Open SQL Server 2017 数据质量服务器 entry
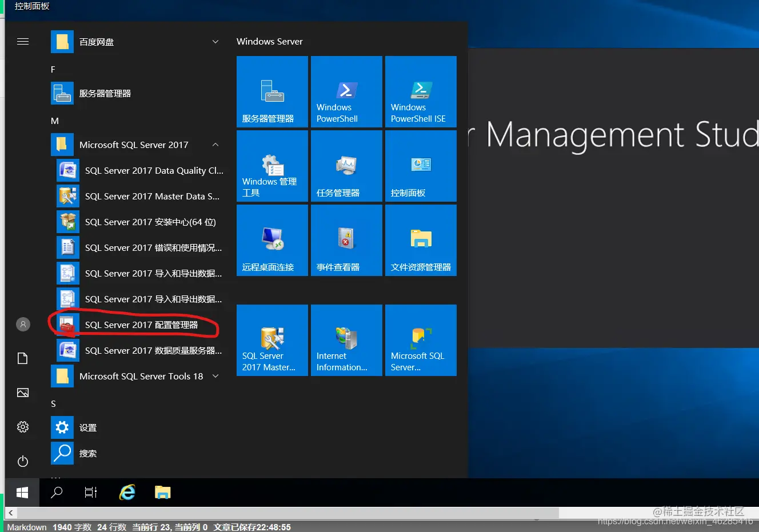This screenshot has height=532, width=759. (x=140, y=350)
